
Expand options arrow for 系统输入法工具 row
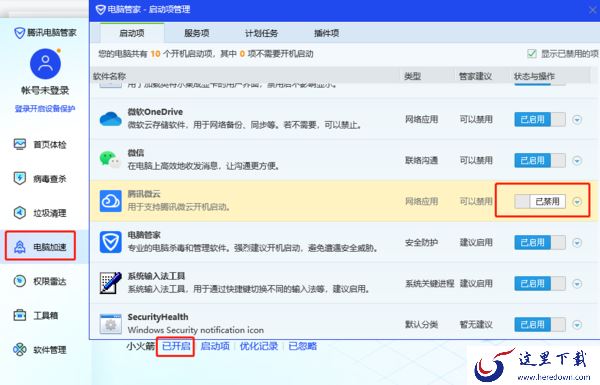click(577, 284)
